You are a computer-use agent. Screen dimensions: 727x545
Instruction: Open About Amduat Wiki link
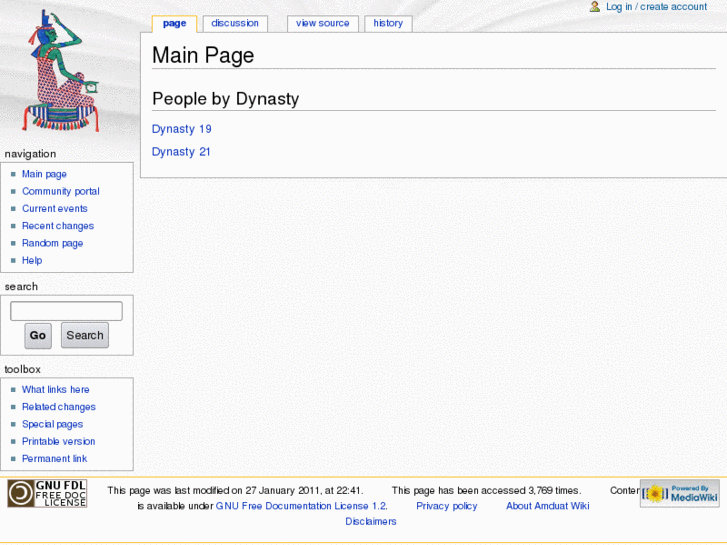[x=548, y=506]
